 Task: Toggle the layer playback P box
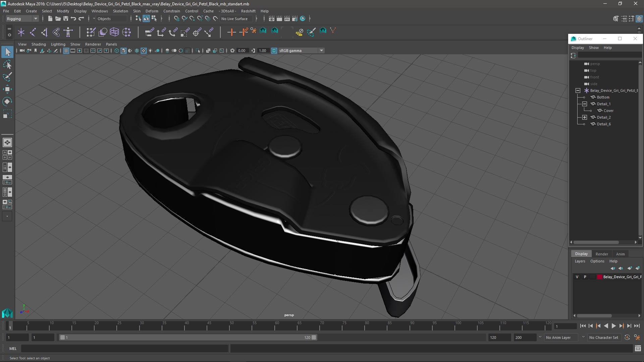click(x=585, y=277)
